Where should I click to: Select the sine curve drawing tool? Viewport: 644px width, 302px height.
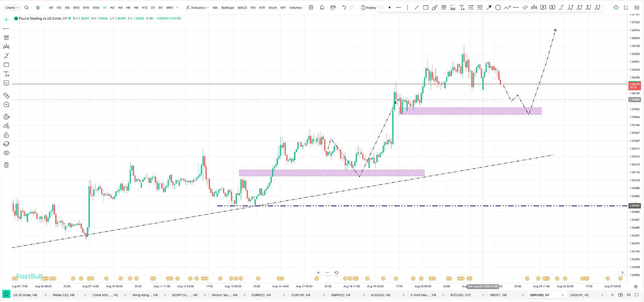[x=561, y=7]
